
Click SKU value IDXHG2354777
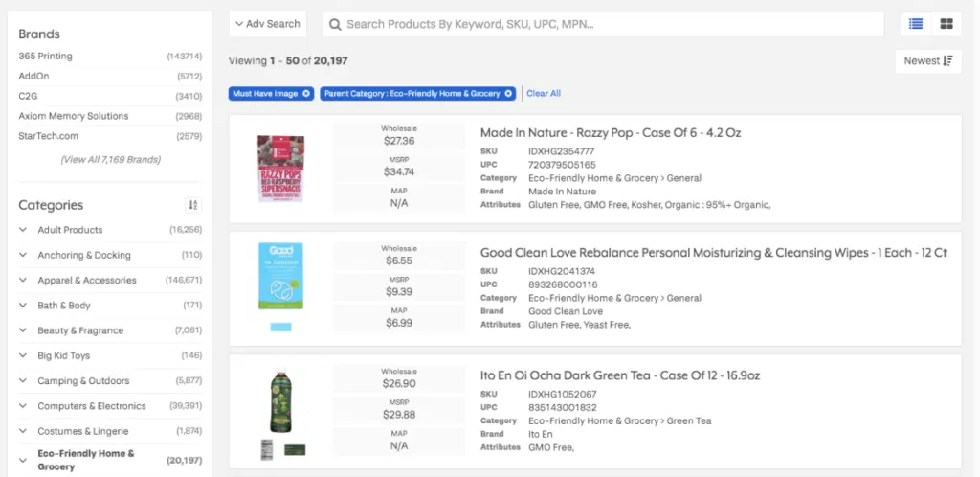(x=561, y=151)
